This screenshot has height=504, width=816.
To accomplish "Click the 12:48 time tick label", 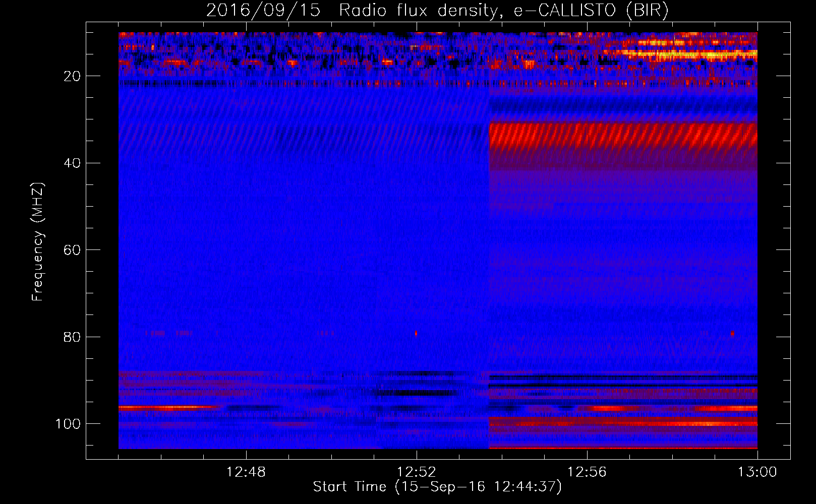I will tap(246, 472).
